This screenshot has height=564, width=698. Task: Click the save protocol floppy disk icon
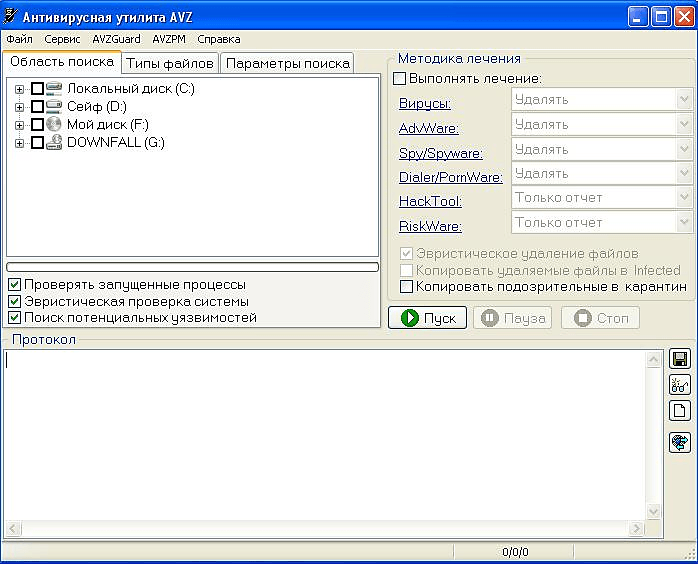point(680,360)
